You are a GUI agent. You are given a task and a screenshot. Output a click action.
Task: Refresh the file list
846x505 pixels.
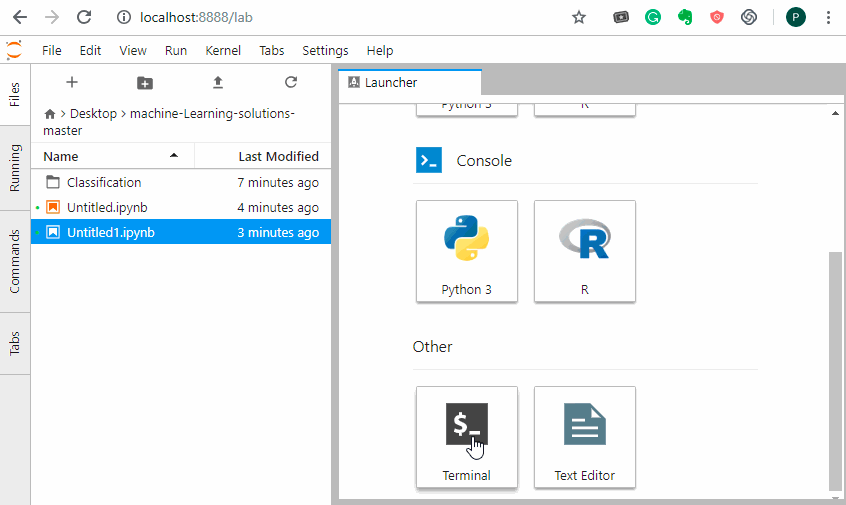pyautogui.click(x=291, y=82)
